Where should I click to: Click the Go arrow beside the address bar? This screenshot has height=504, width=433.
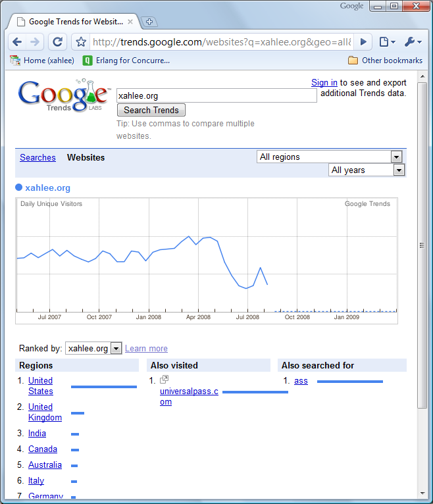tap(363, 42)
